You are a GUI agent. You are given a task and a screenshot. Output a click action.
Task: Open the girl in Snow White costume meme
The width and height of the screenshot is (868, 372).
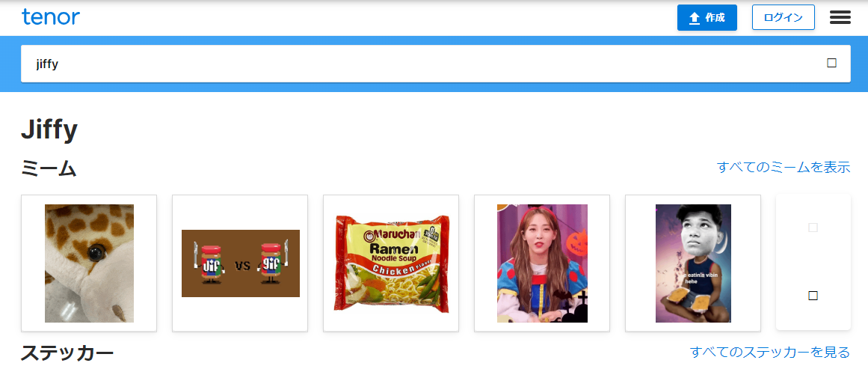point(542,263)
